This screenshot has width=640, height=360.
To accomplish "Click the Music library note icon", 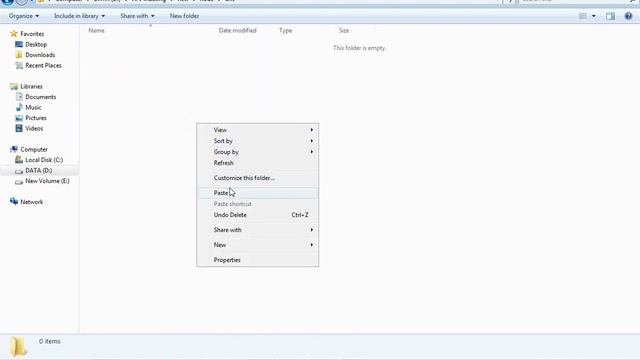I will (x=19, y=107).
